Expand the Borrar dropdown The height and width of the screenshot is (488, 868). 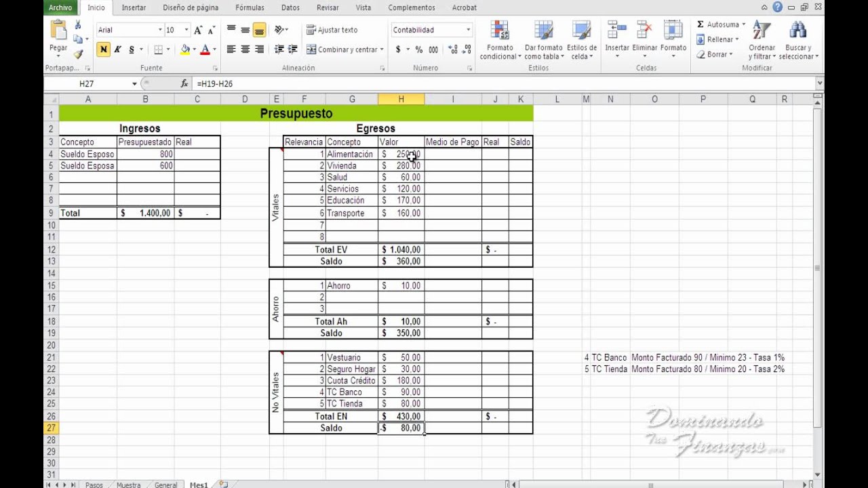(x=731, y=54)
